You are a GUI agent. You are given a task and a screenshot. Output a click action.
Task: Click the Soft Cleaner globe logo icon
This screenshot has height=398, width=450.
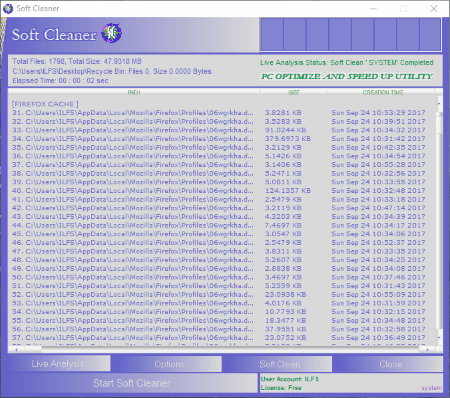click(x=111, y=33)
